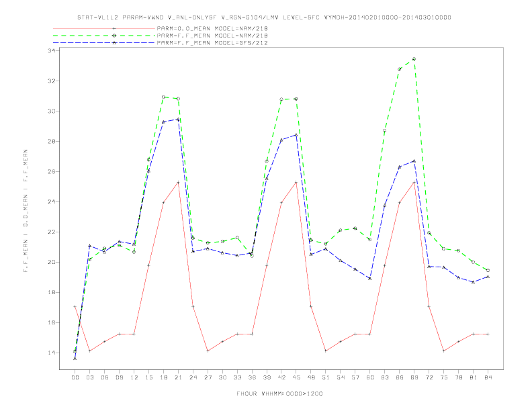The width and height of the screenshot is (532, 411).
Task: Click x-axis tick label 12
Action: [134, 377]
